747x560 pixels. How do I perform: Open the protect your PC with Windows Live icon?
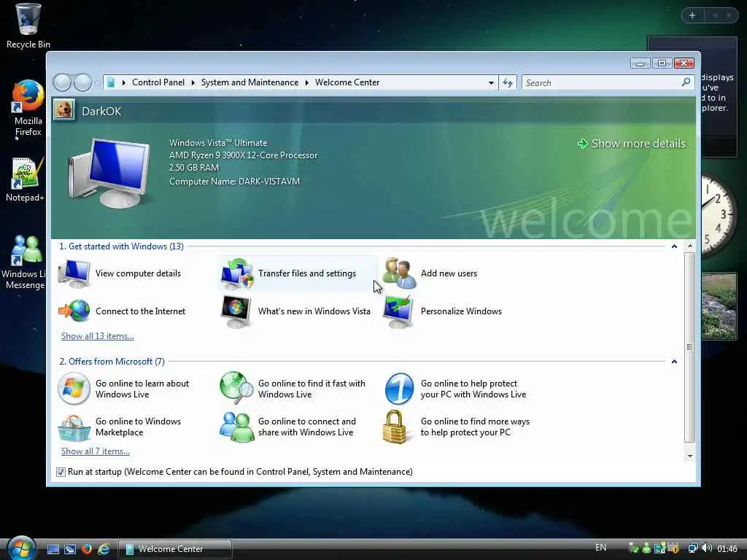pos(399,389)
